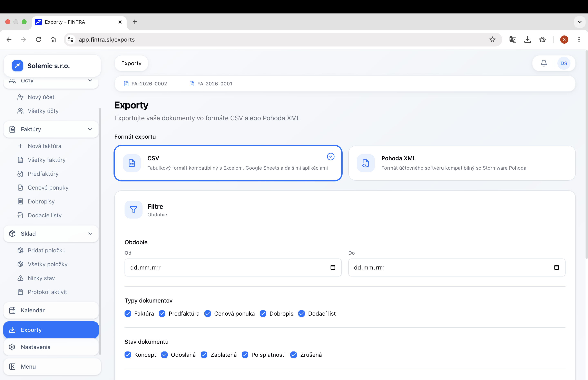Click the Nový účet icon
588x380 pixels.
pyautogui.click(x=20, y=97)
